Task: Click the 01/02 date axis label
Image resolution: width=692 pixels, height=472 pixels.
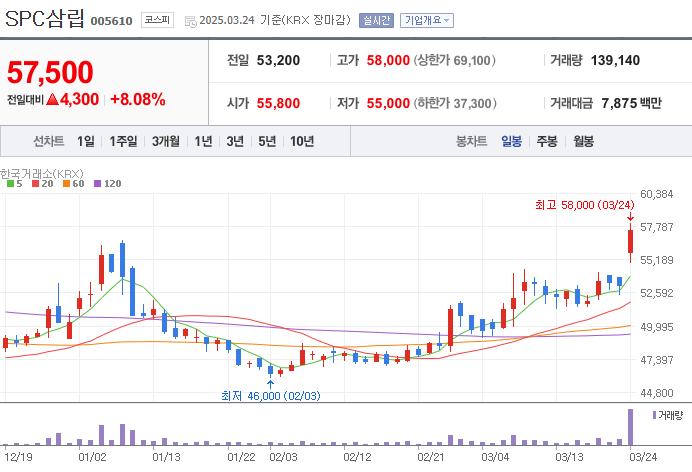Action: click(92, 457)
